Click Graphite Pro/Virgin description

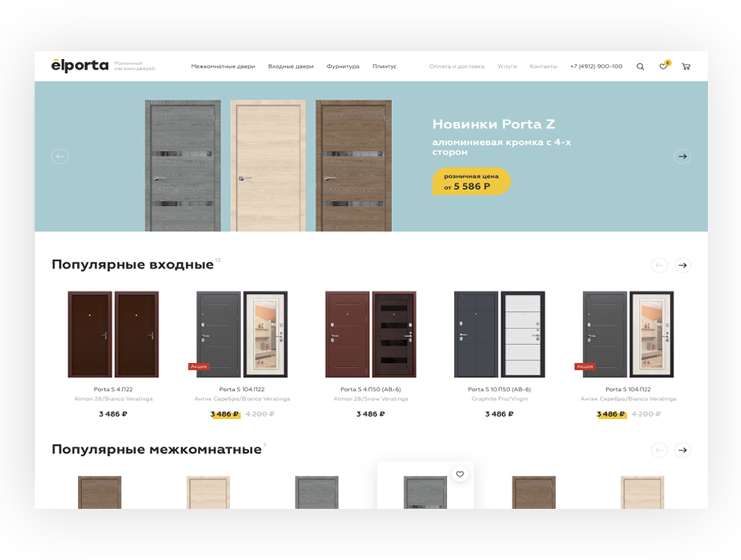point(500,399)
